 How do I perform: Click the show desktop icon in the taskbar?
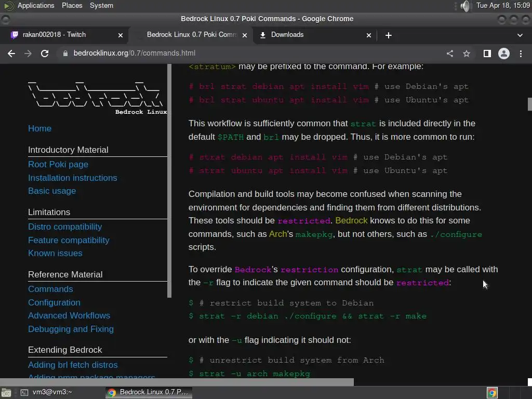6,393
